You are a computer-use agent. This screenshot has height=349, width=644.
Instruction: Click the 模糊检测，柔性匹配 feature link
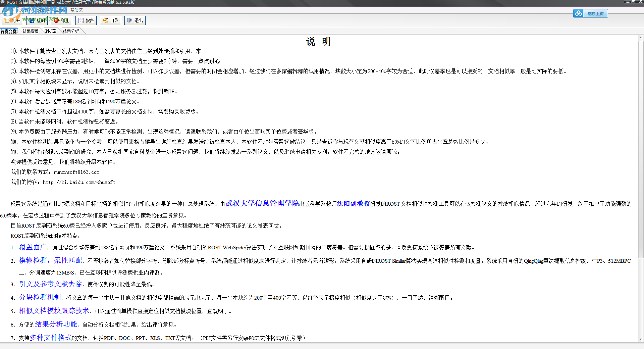click(x=50, y=261)
